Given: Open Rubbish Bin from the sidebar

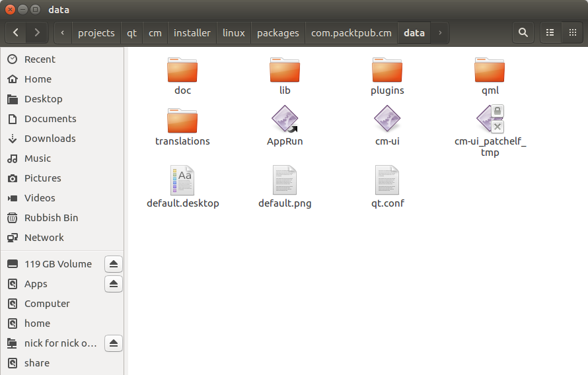Looking at the screenshot, I should point(51,218).
